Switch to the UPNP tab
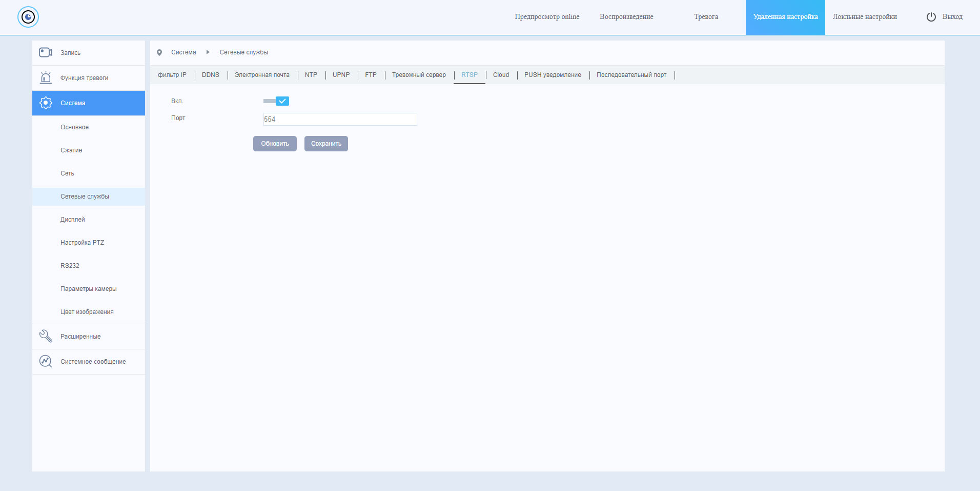 (341, 75)
